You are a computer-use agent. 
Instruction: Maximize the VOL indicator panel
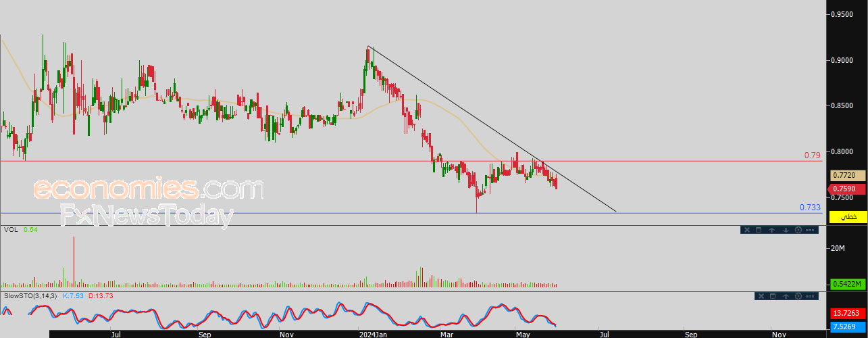coord(759,230)
